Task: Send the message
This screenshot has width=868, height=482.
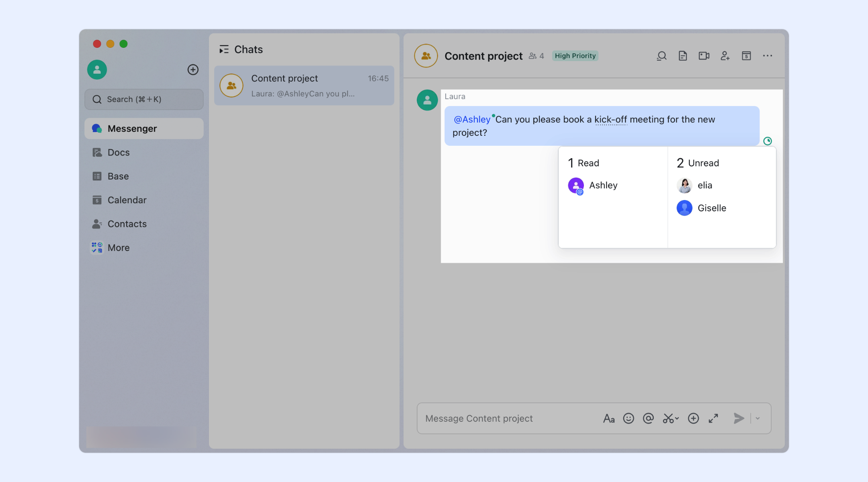Action: 739,419
